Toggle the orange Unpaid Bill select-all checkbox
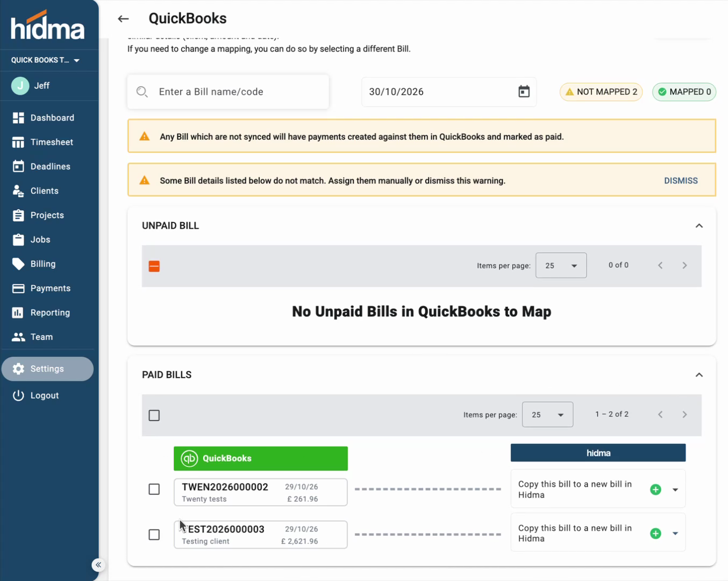This screenshot has width=728, height=581. click(154, 266)
